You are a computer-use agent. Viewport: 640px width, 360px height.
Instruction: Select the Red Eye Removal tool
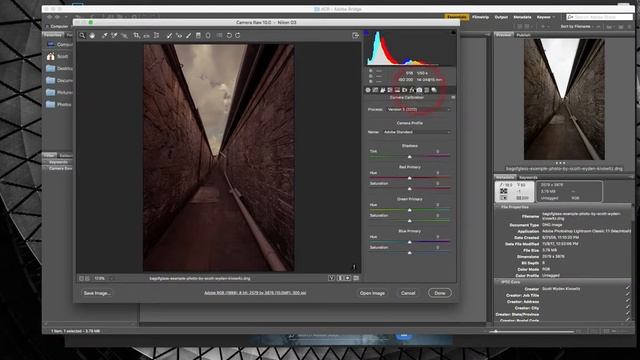179,36
